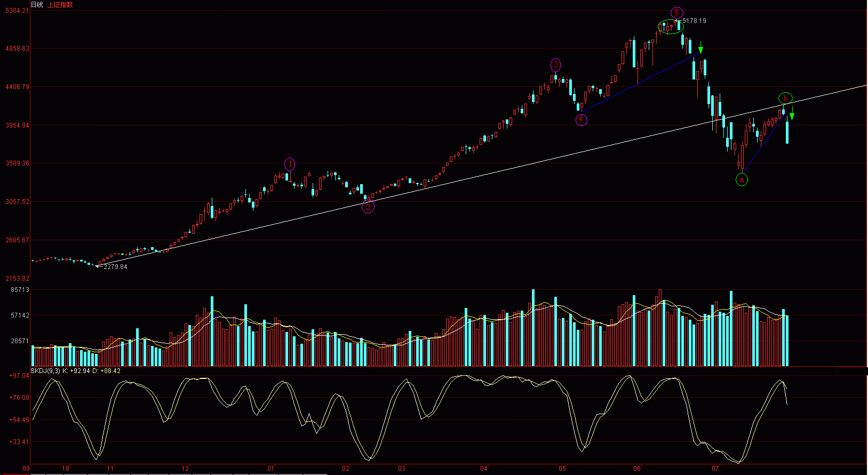Click the +76.00 indicator axis label
Viewport: 868px width, 475px height.
tap(19, 398)
